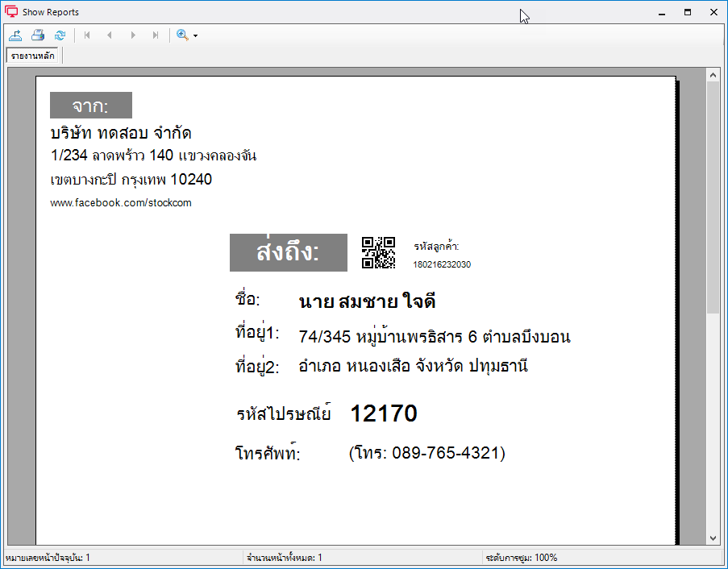Viewport: 728px width, 569px height.
Task: Close the Show Reports window
Action: (x=713, y=13)
